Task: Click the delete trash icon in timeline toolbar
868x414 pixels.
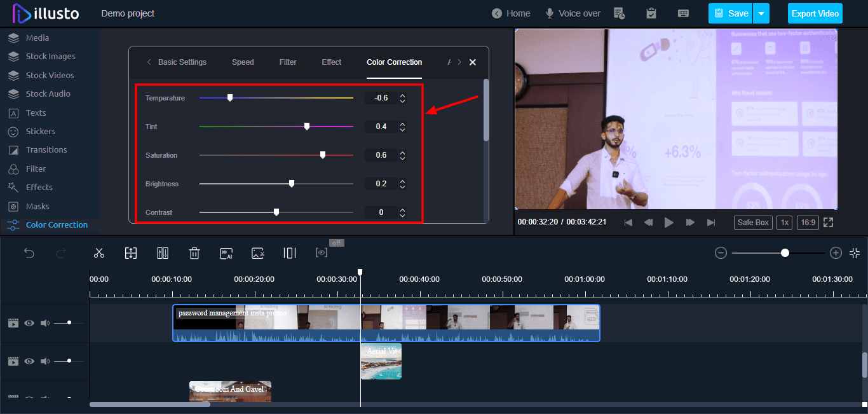Action: (194, 253)
